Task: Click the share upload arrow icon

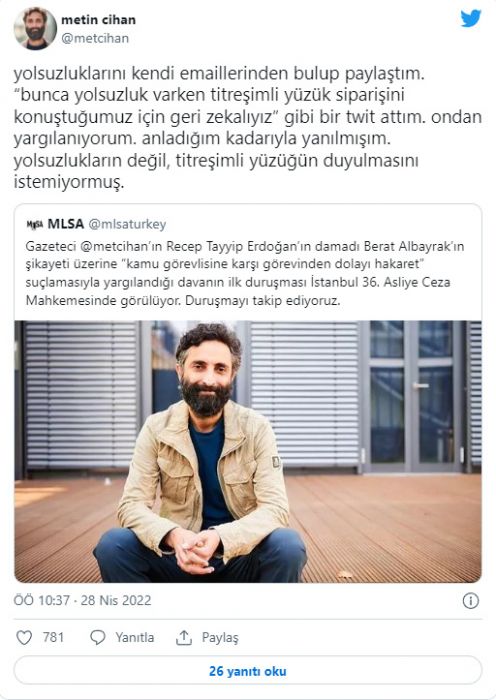Action: pos(183,638)
